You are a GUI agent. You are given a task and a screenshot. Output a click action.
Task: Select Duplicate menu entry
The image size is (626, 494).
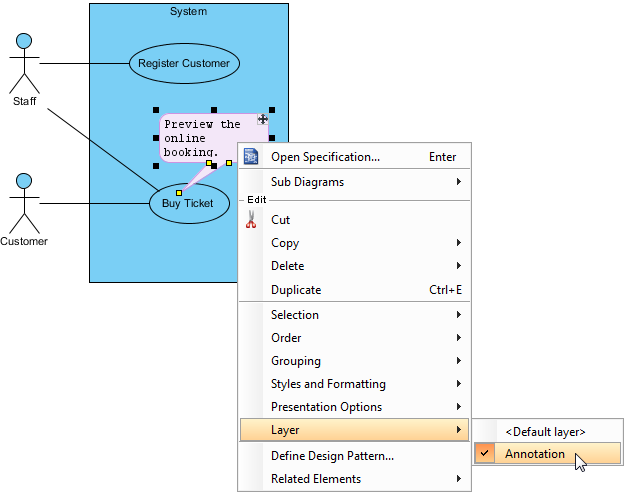[355, 290]
